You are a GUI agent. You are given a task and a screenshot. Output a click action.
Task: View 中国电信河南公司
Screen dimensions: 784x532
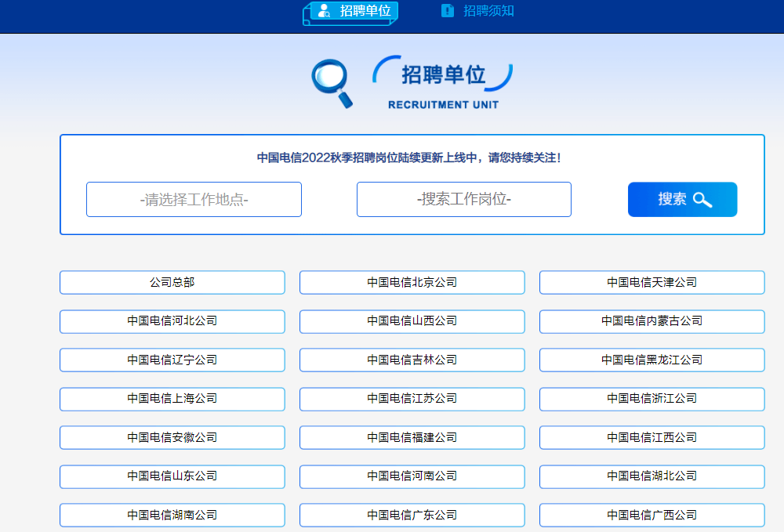pyautogui.click(x=412, y=476)
